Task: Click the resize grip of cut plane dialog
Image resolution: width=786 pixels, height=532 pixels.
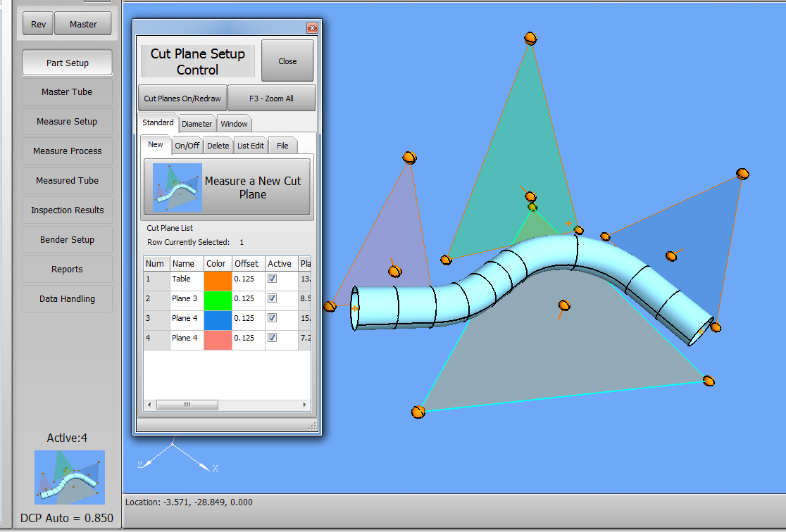Action: point(313,426)
